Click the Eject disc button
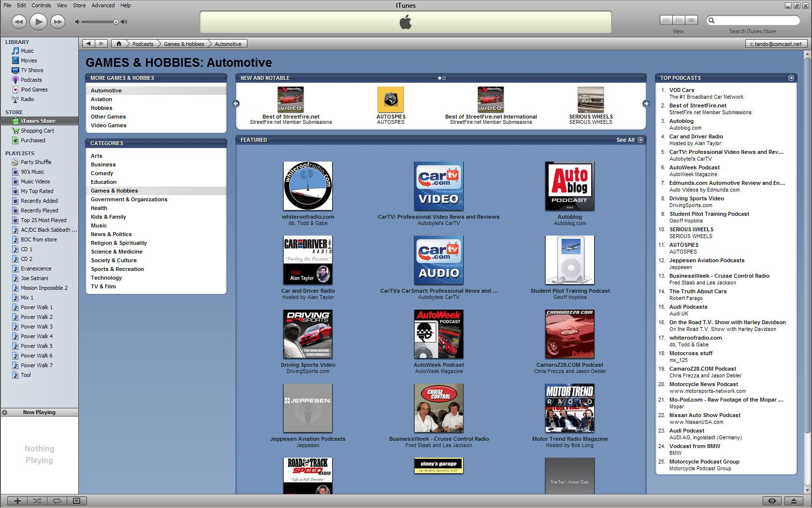812x508 pixels. tap(794, 501)
